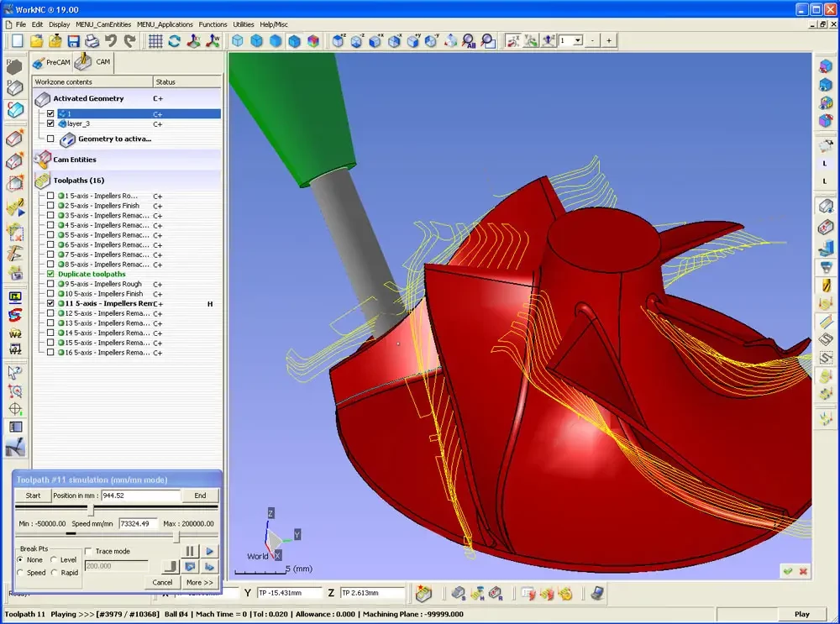
Task: Click the 'Speed mm/mn' value field
Action: click(139, 524)
